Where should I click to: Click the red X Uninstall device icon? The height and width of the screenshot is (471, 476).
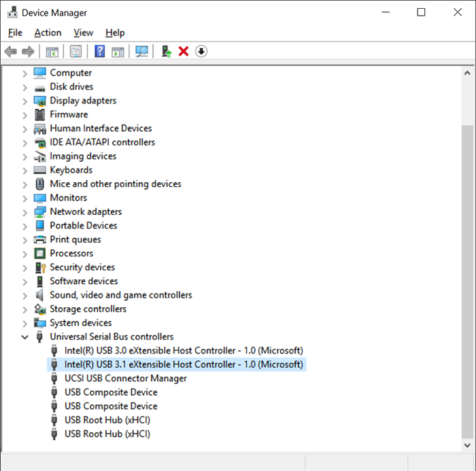tap(183, 52)
